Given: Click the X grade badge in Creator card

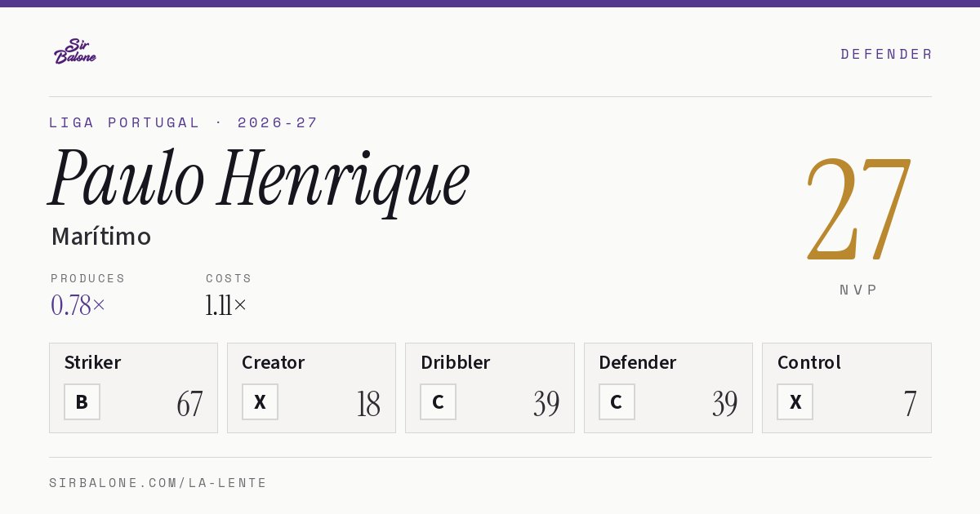Looking at the screenshot, I should click(x=260, y=401).
